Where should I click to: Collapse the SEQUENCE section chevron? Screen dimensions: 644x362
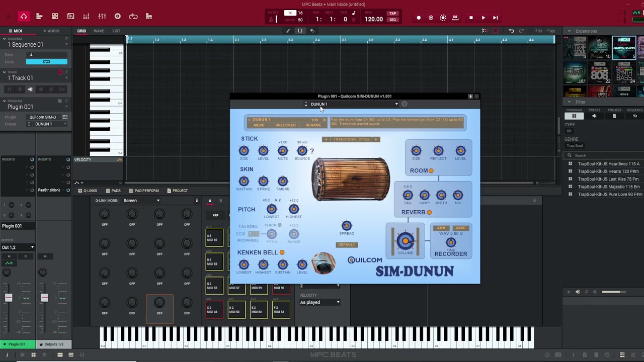click(x=5, y=39)
